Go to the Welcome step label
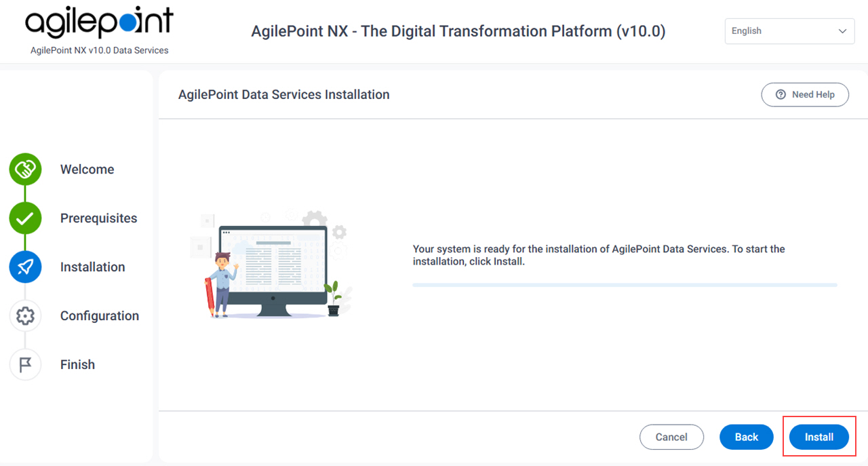 pyautogui.click(x=87, y=170)
